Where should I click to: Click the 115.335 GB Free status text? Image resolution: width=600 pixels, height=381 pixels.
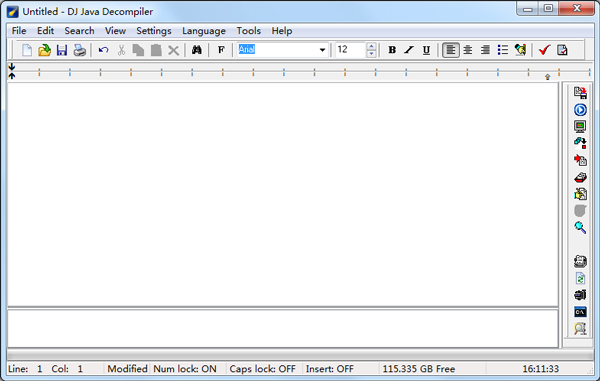419,369
